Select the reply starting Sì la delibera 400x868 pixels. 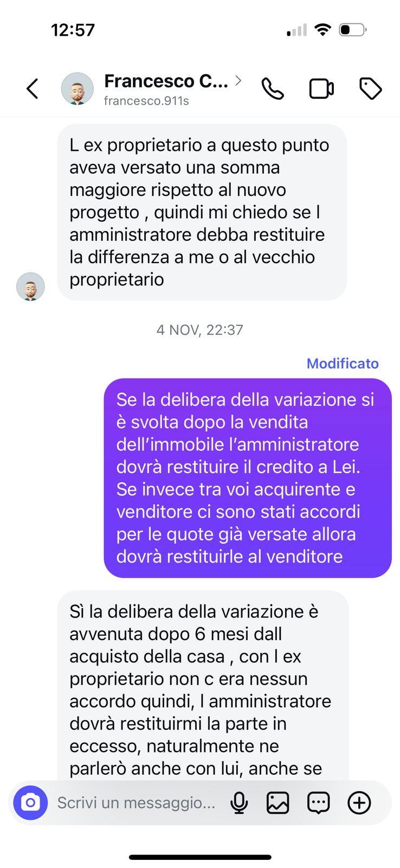pyautogui.click(x=203, y=686)
